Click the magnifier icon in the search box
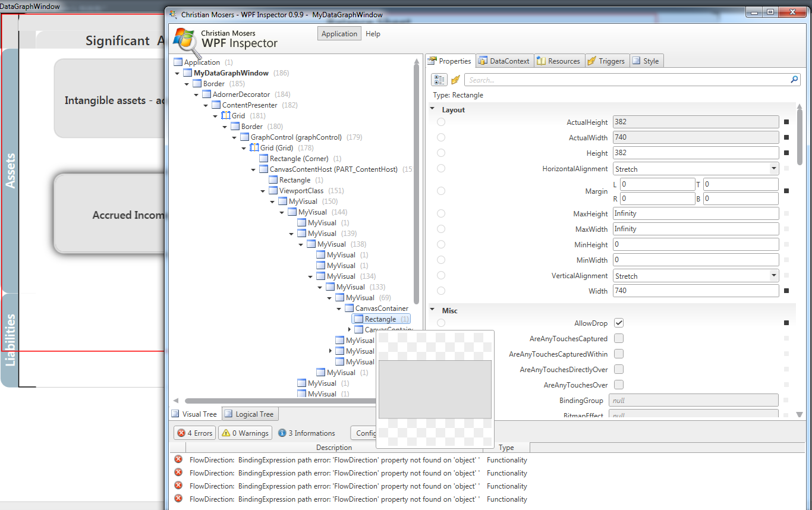812x510 pixels. 794,80
